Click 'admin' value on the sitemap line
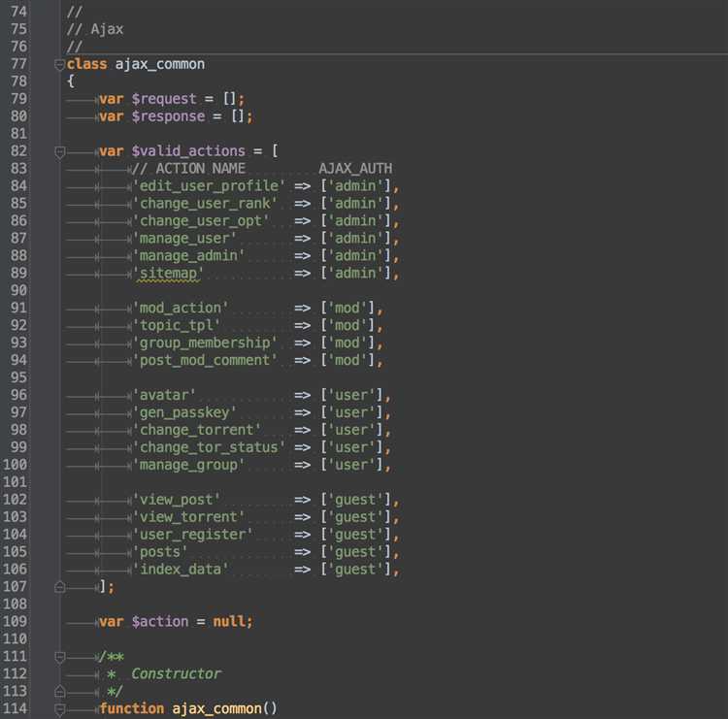The image size is (728, 719). [x=355, y=273]
